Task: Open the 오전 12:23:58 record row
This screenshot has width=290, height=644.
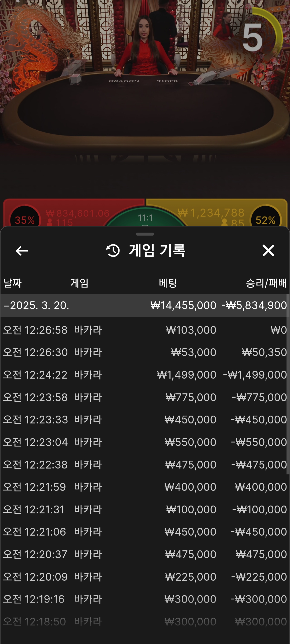Action: [145, 397]
